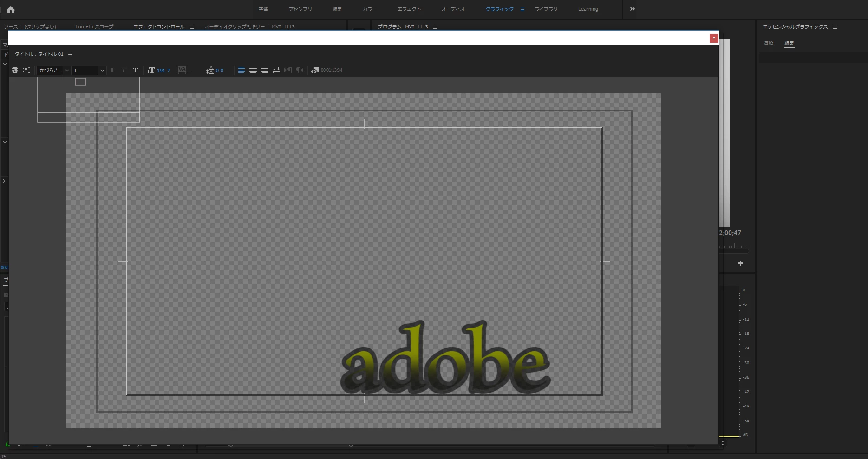
Task: Click background video timecode 00;01;13;34
Action: (x=332, y=70)
